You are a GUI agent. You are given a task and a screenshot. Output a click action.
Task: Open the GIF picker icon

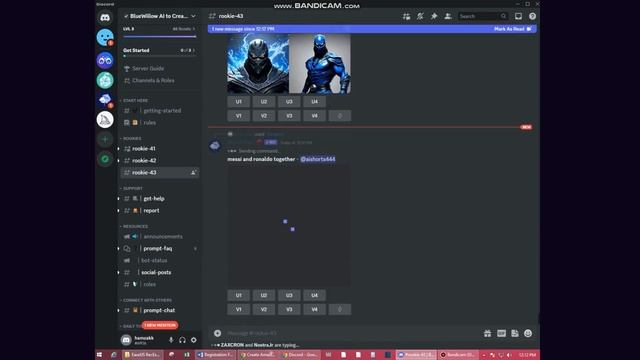point(502,333)
